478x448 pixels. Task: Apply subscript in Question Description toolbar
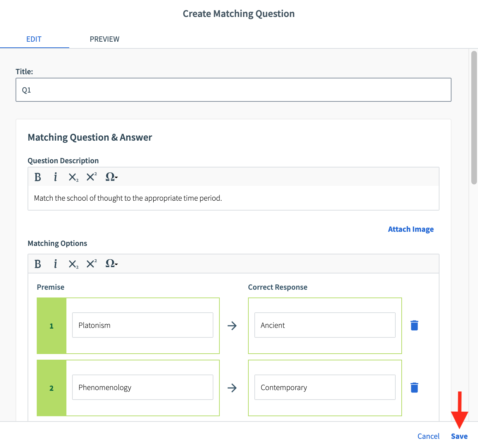click(73, 177)
